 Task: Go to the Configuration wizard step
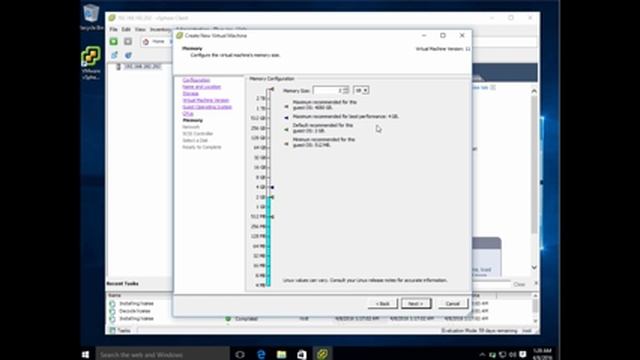tap(196, 80)
